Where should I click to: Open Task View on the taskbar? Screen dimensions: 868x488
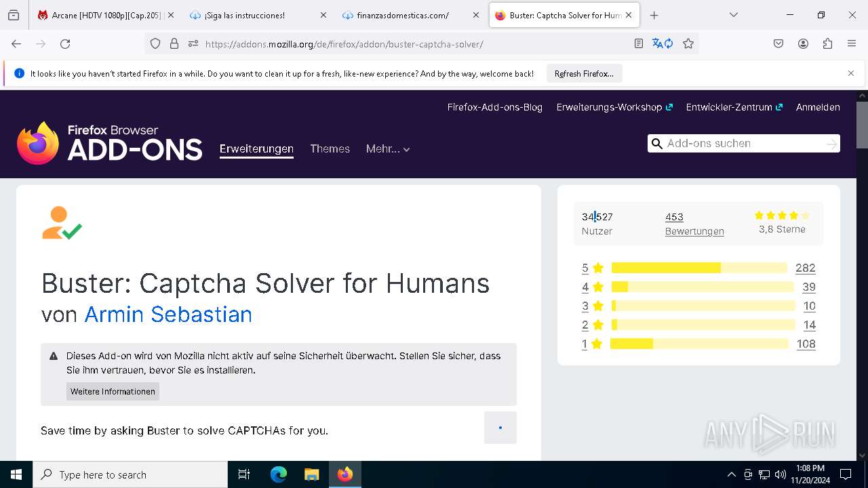244,474
